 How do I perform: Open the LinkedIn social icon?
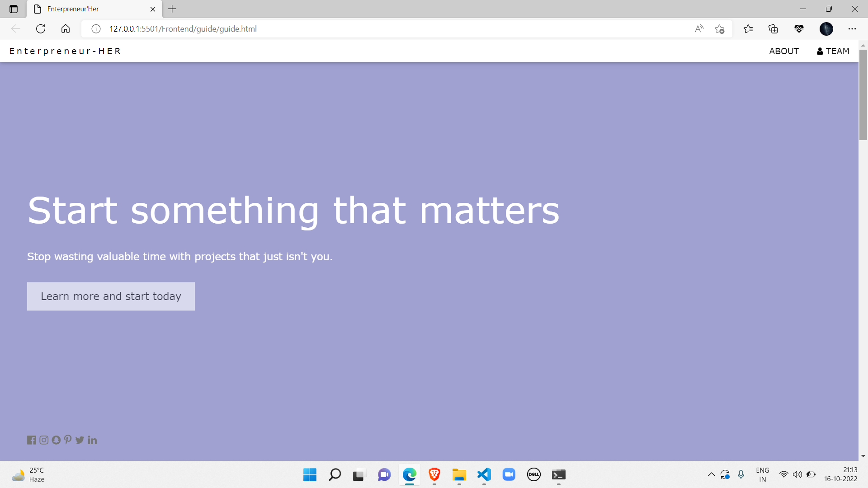(x=92, y=440)
